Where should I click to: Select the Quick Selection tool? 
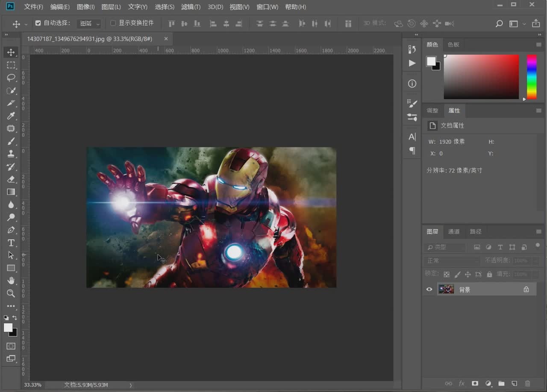(x=11, y=91)
